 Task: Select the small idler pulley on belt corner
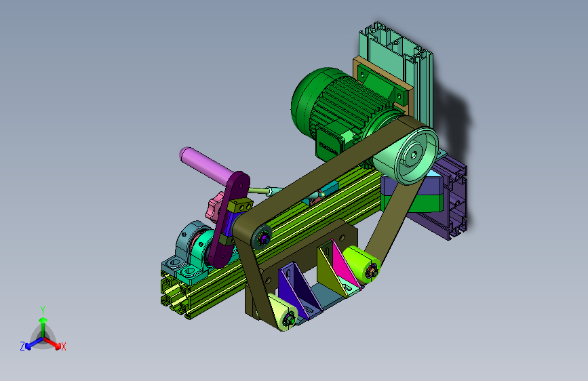(x=262, y=237)
